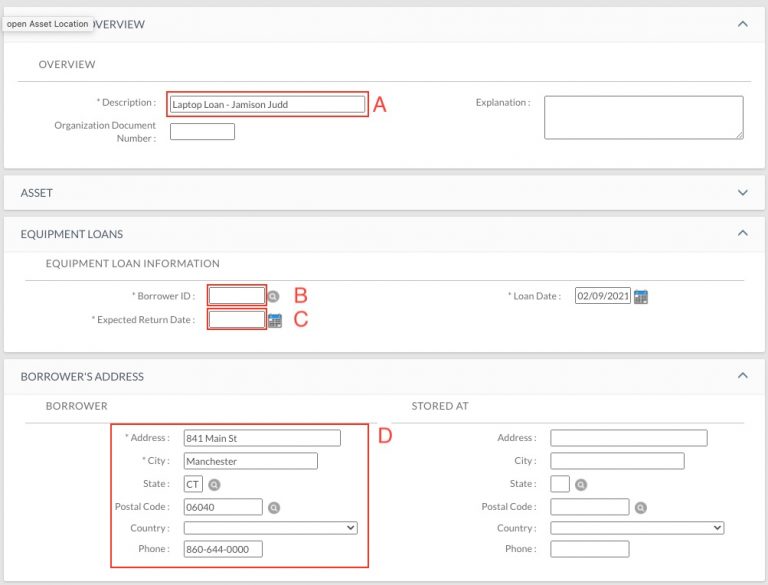Click the Stored At State lookup icon
This screenshot has width=768, height=585.
[581, 485]
